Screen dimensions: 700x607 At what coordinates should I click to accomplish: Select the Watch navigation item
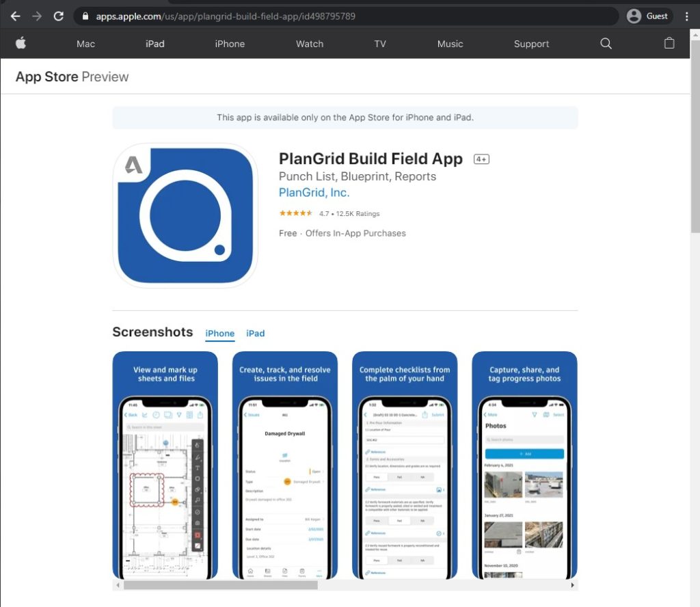(309, 43)
